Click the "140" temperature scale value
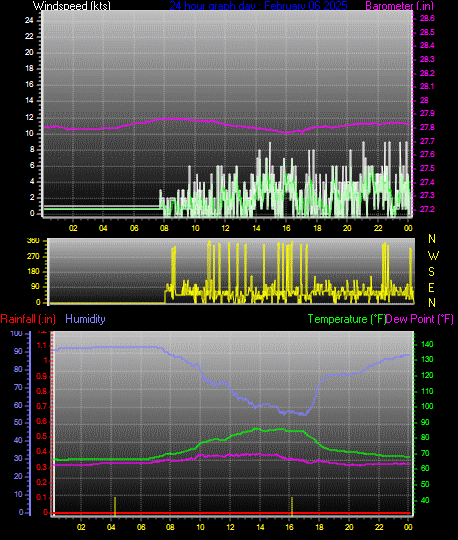458x540 pixels. point(427,344)
